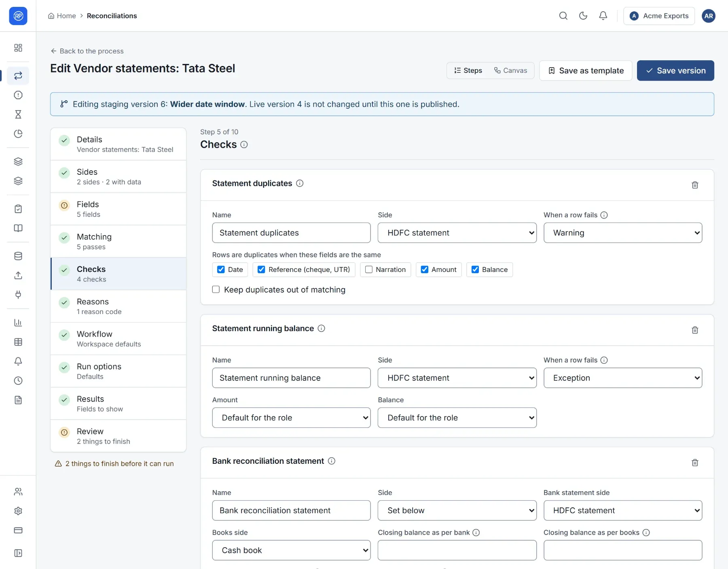Go to Review step
This screenshot has width=728, height=569.
(118, 436)
